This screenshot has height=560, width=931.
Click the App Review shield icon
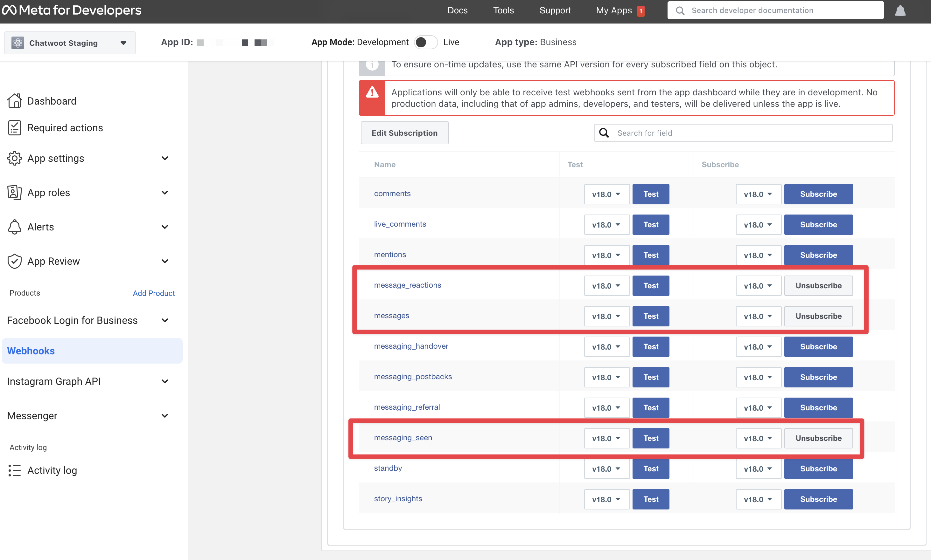click(x=14, y=260)
